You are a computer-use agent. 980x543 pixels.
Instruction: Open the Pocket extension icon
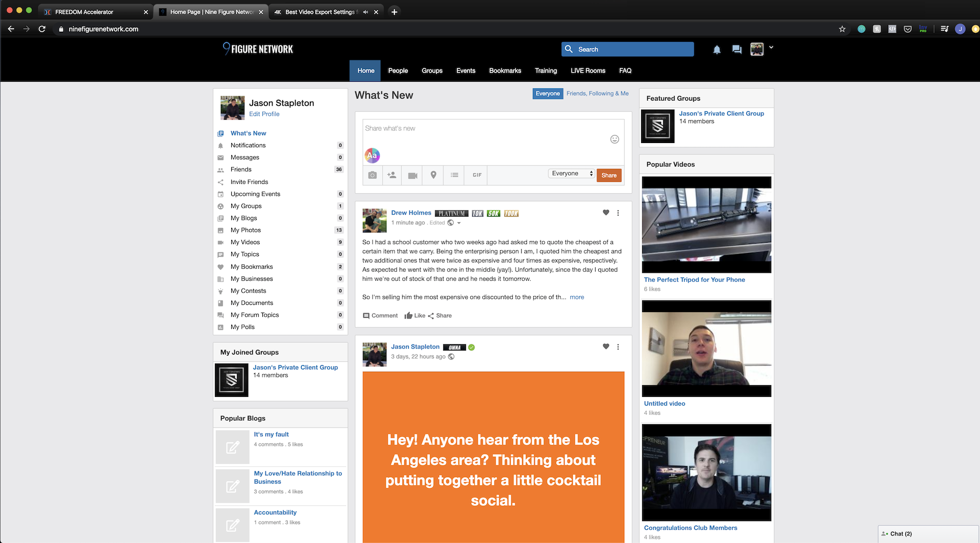(x=908, y=29)
